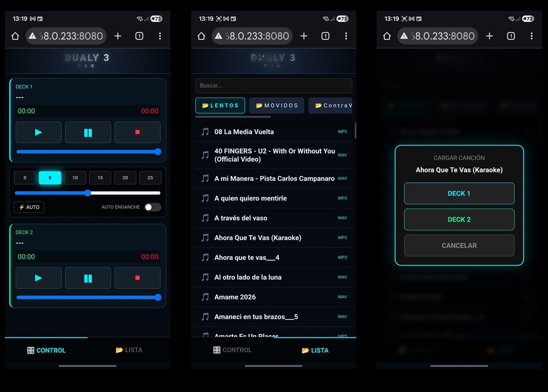Click the lightning AUTO button
The width and height of the screenshot is (548, 392).
(29, 207)
